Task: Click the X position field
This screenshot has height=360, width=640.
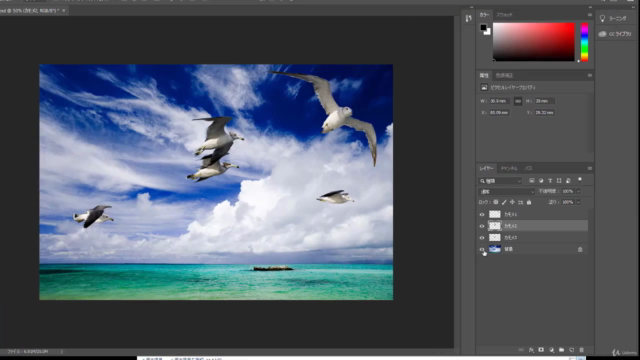Action: coord(499,113)
